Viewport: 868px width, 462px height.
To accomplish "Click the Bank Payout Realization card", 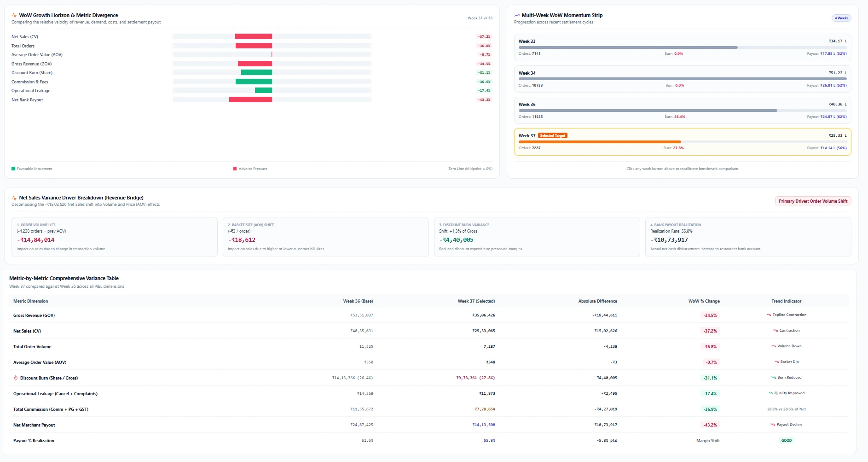I will coord(748,237).
